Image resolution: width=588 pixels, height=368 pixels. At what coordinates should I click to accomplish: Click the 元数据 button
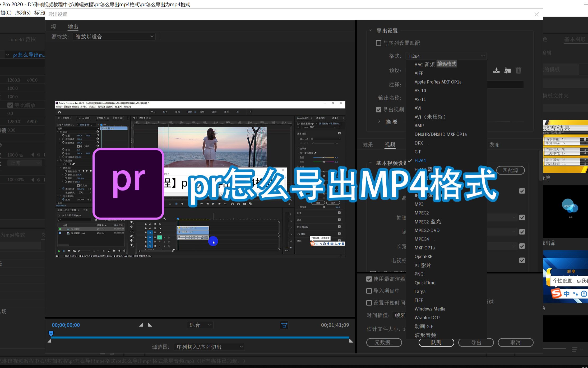point(384,342)
